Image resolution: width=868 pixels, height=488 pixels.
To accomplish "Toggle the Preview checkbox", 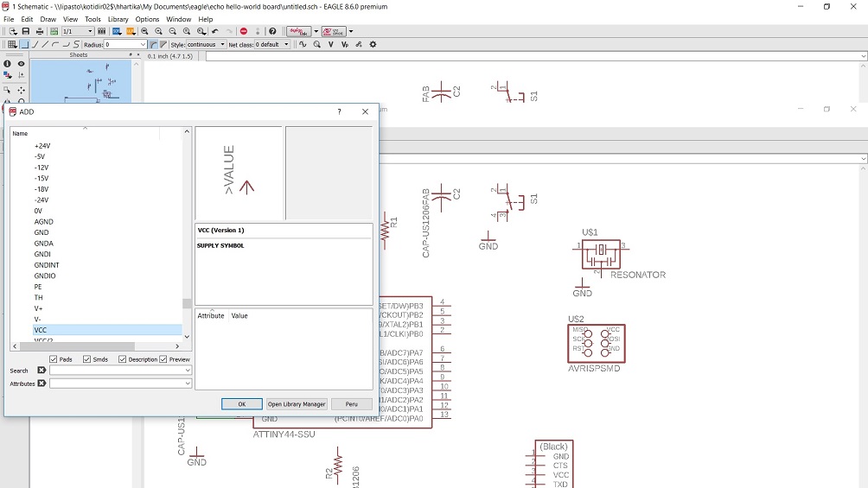I will [163, 359].
